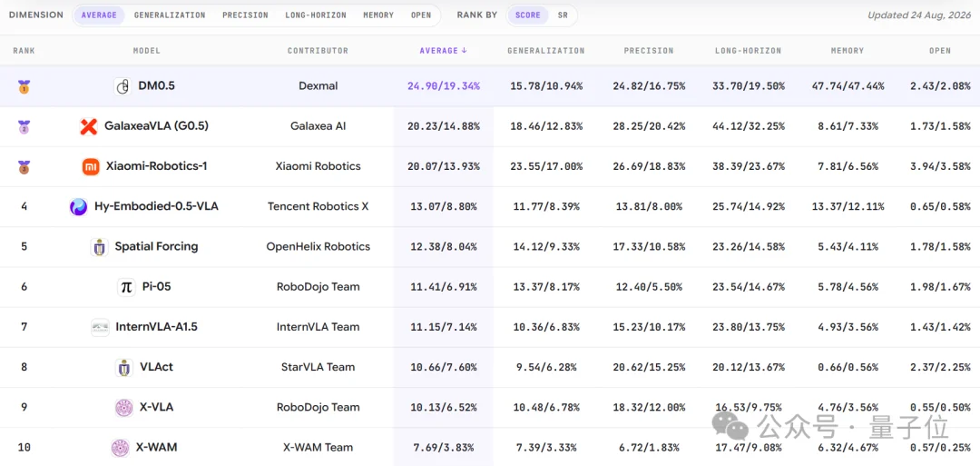Click the gold medal icon for rank 1
The image size is (980, 466).
tap(24, 86)
